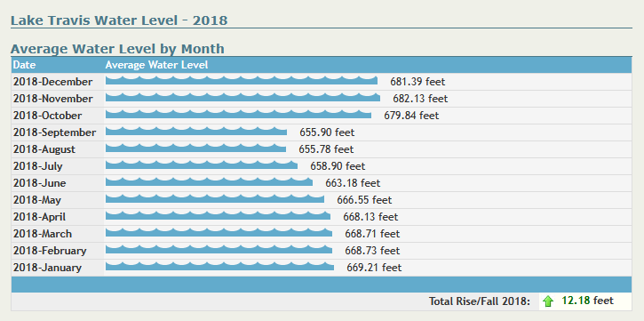Select the 2018-January row label

point(47,268)
